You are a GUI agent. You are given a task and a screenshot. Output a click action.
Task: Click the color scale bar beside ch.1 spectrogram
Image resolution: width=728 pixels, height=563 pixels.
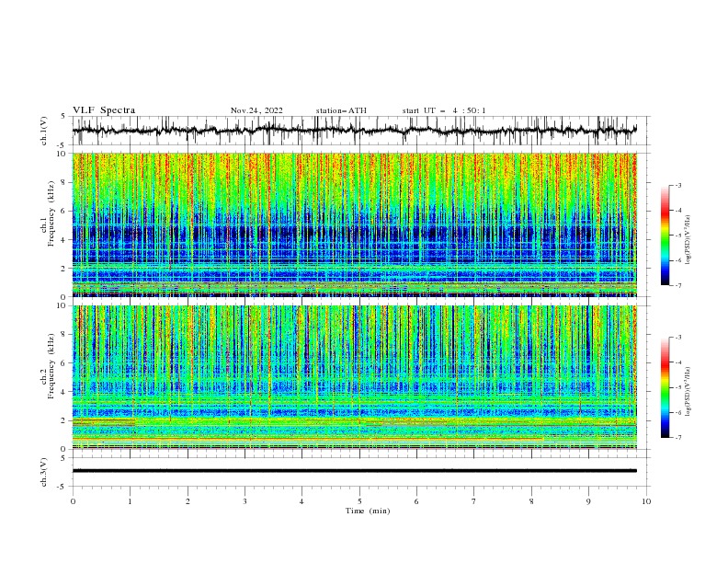[x=665, y=236]
